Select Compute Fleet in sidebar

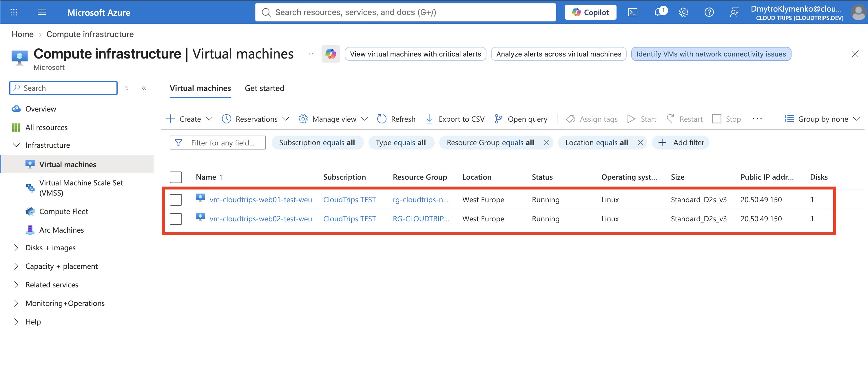click(64, 211)
